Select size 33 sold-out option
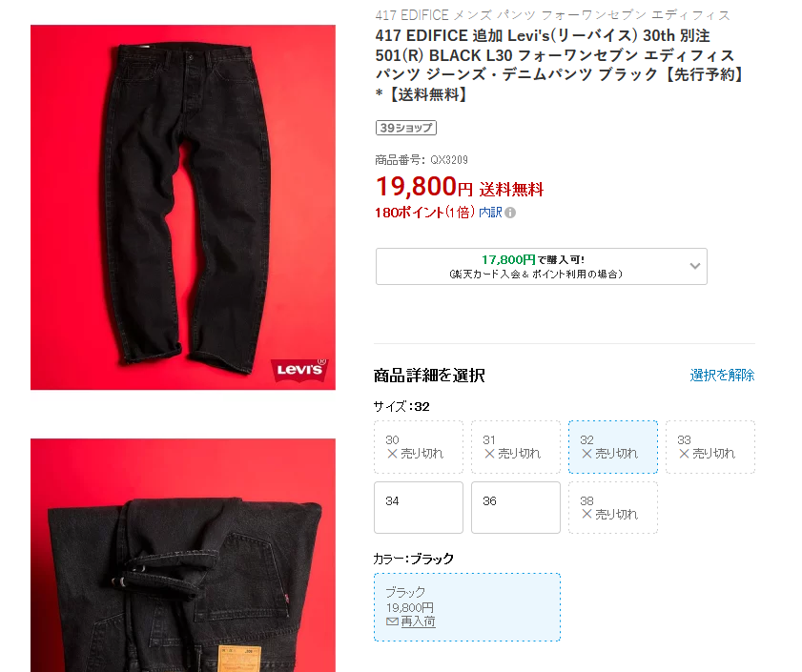 click(709, 447)
